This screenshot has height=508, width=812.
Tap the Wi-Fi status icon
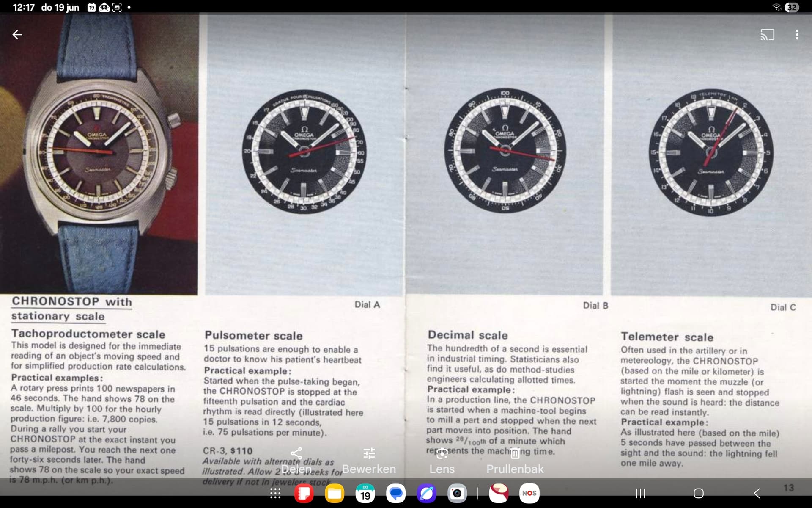point(776,7)
